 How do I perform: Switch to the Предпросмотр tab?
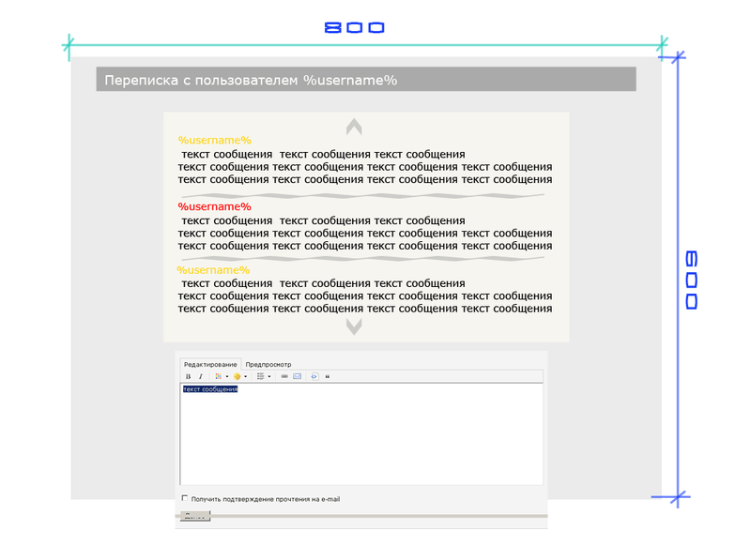pyautogui.click(x=268, y=364)
